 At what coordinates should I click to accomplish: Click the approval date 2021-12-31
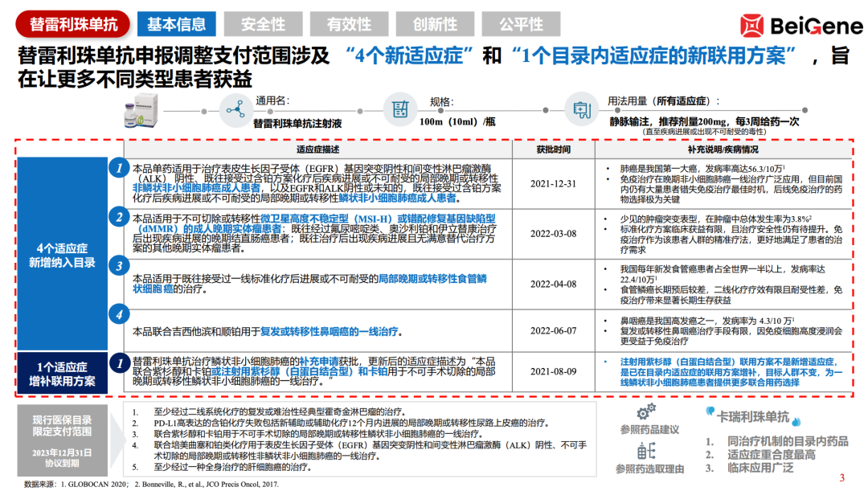[x=554, y=183]
